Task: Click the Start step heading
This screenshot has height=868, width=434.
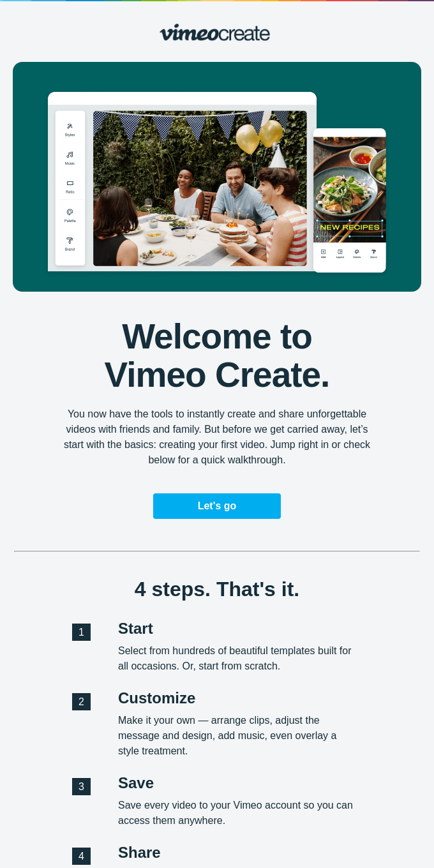Action: point(135,629)
